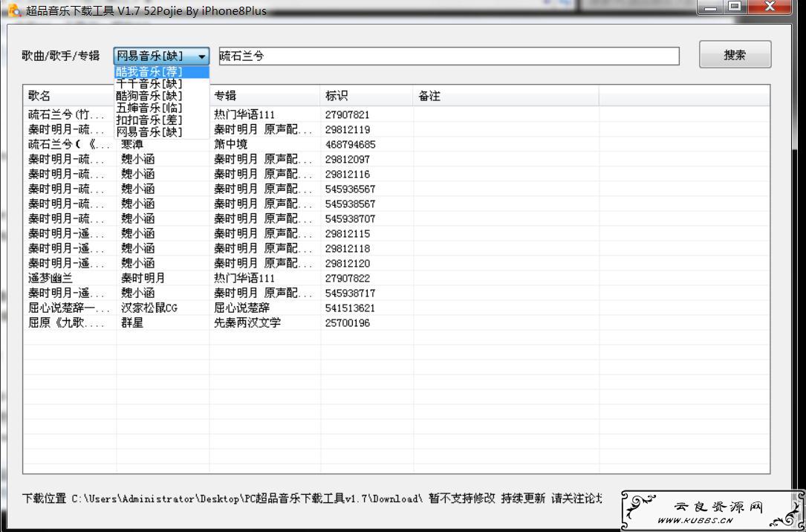Click the album cell 箫中境
Viewport: 806px width, 532px height.
click(231, 144)
